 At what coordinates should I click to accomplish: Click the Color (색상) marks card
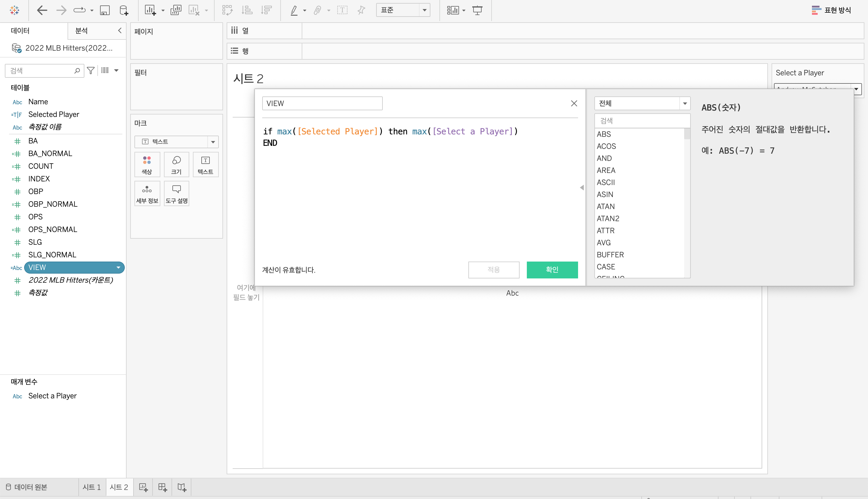[147, 165]
